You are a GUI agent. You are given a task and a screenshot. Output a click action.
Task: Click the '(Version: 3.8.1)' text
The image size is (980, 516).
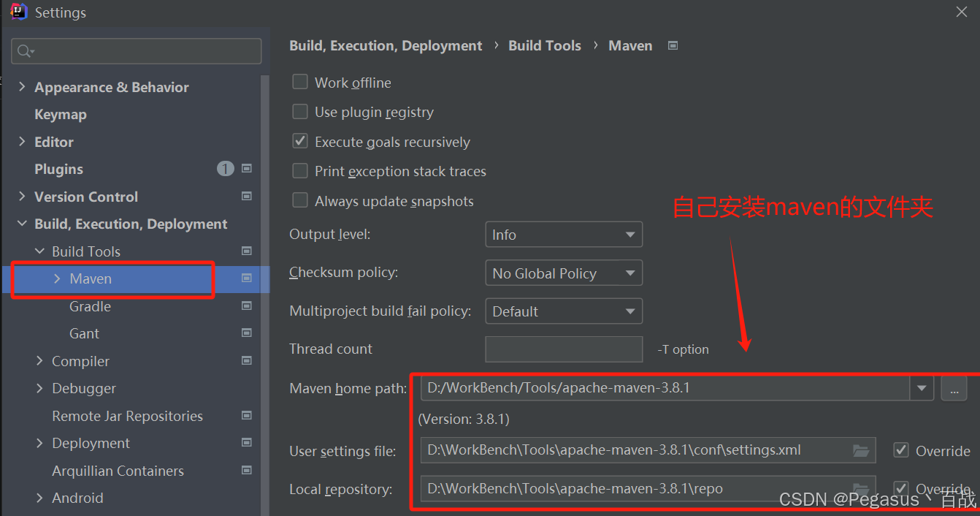(464, 420)
